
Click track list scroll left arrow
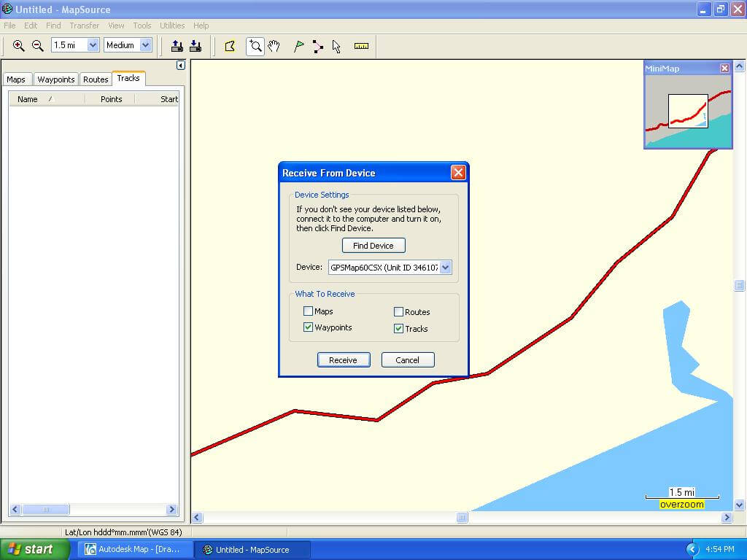click(x=15, y=510)
